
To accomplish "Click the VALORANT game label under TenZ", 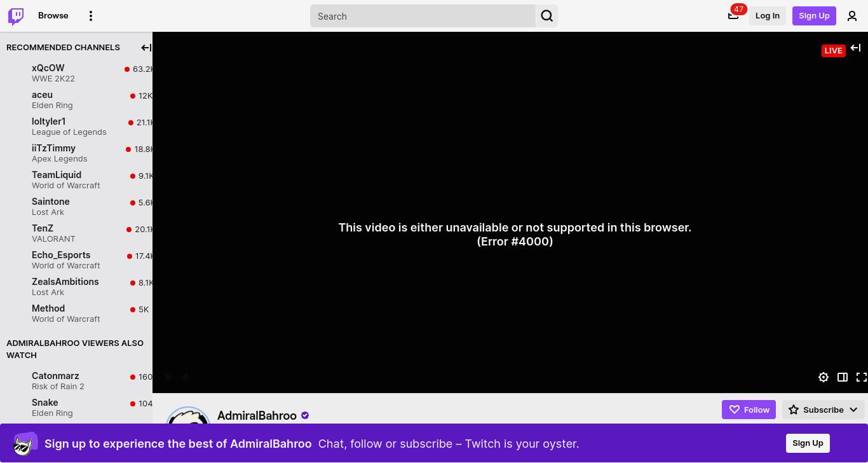I will [x=53, y=238].
